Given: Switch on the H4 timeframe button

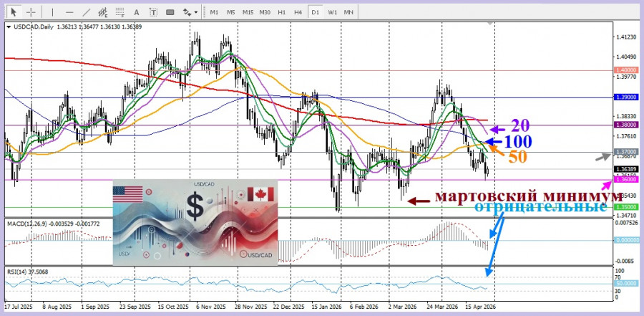Looking at the screenshot, I should 298,12.
